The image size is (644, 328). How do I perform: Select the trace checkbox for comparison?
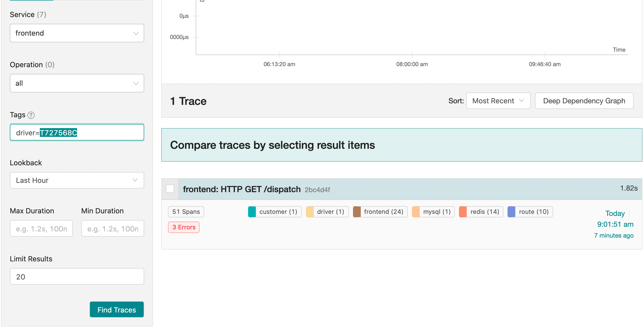[x=170, y=189]
